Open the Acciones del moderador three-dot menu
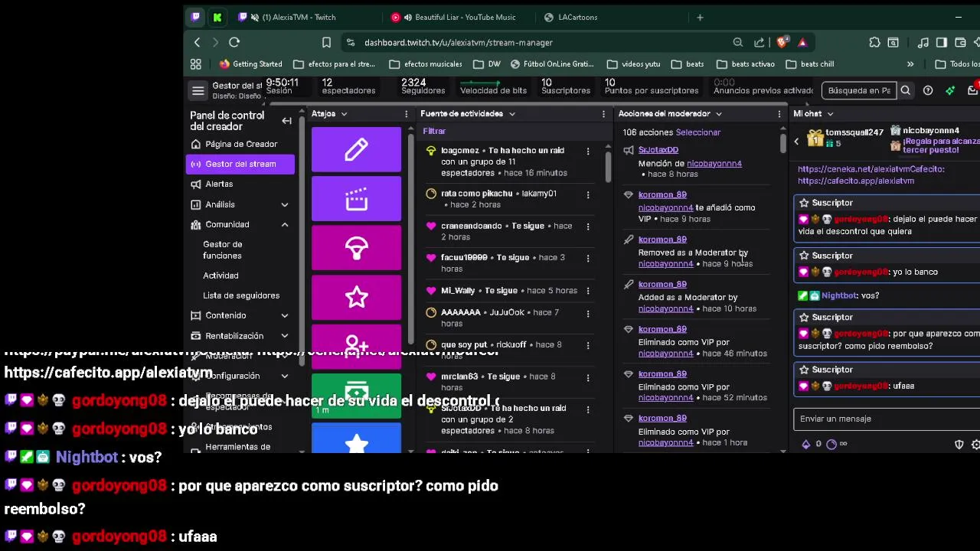980x551 pixels. coord(779,114)
